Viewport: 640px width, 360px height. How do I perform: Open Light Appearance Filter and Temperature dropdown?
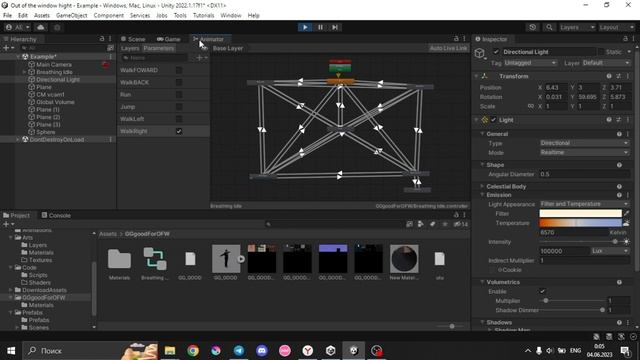tap(584, 204)
